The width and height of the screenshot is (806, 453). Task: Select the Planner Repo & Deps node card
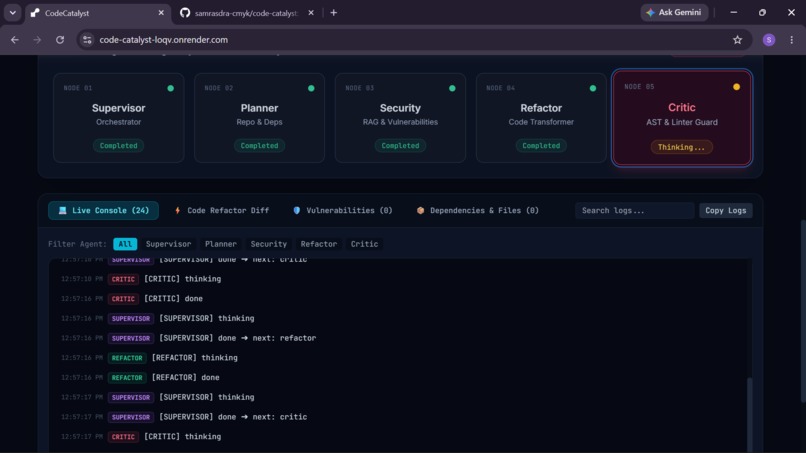click(x=260, y=118)
